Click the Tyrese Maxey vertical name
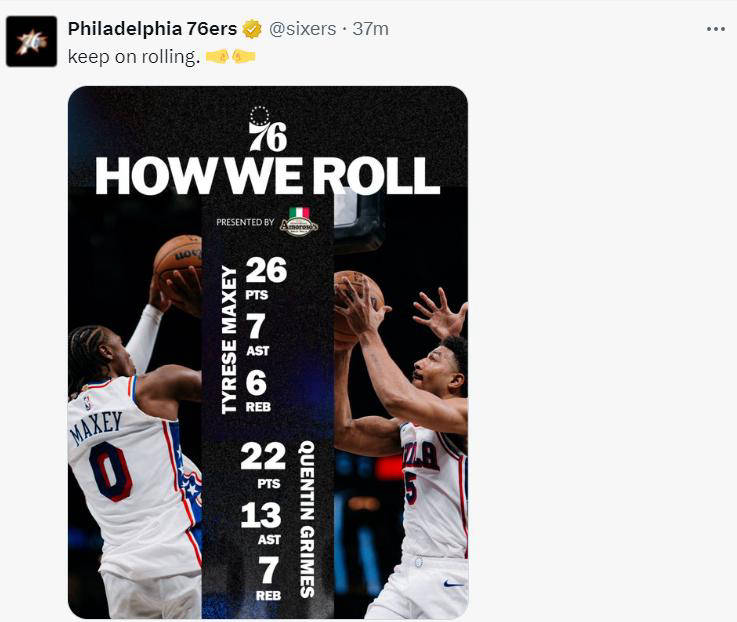The image size is (737, 622). [229, 339]
